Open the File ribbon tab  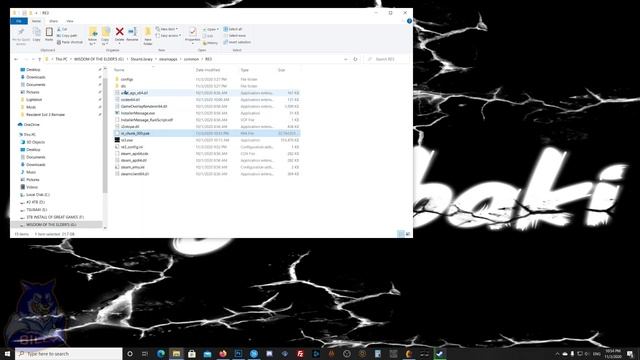19,21
